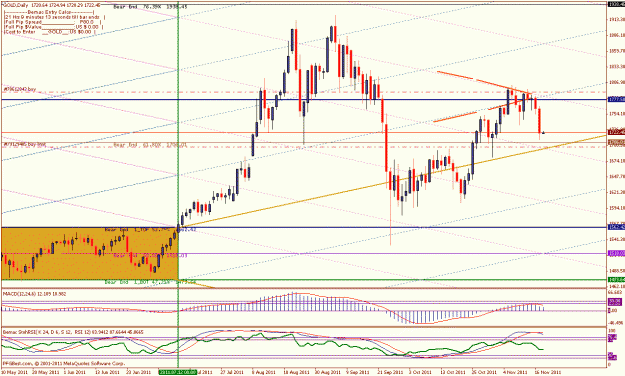Click the 27 Jul 2011 date label
Screen dimensions: 625x376
click(x=232, y=372)
